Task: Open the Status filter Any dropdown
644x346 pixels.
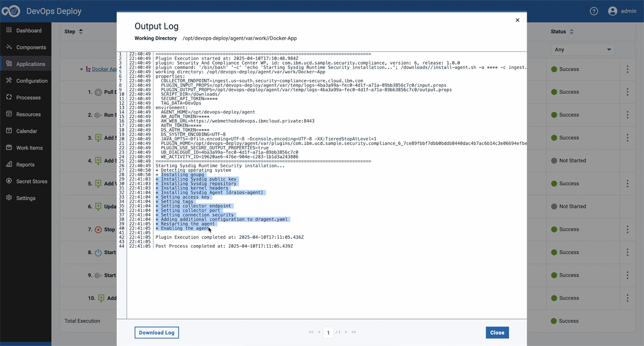Action: (x=583, y=49)
